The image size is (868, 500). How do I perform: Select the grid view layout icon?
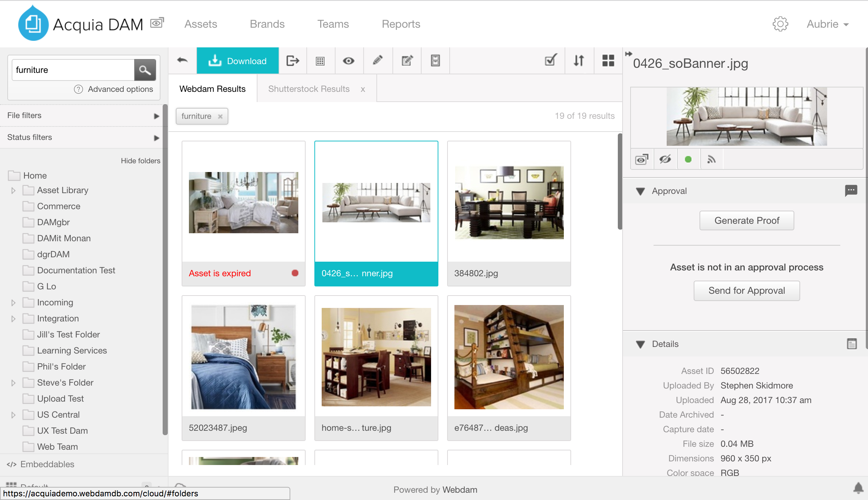pyautogui.click(x=608, y=61)
